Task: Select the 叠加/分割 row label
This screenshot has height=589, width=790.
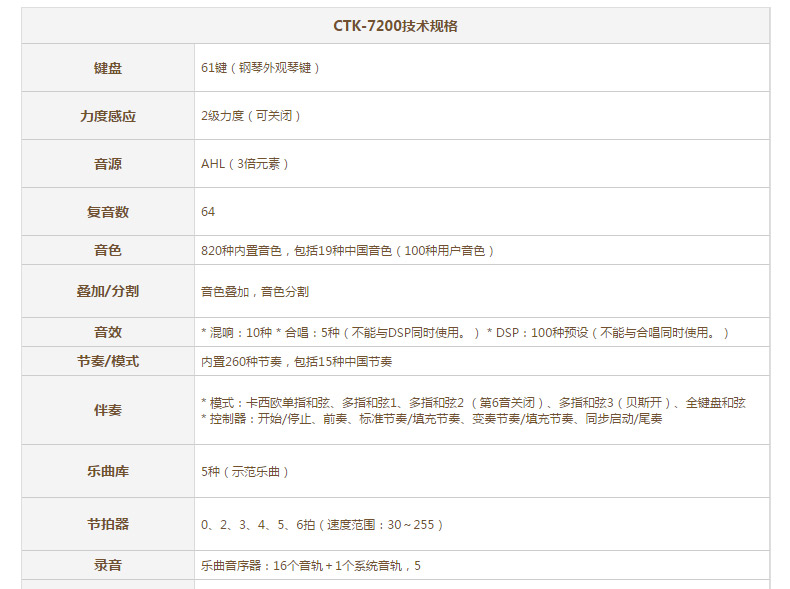Action: [108, 291]
